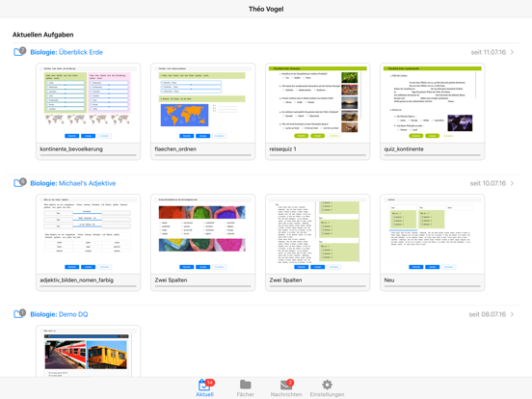This screenshot has height=399, width=532.
Task: Click the progress bar under kontinente_bevoelkerung
Action: 89,155
